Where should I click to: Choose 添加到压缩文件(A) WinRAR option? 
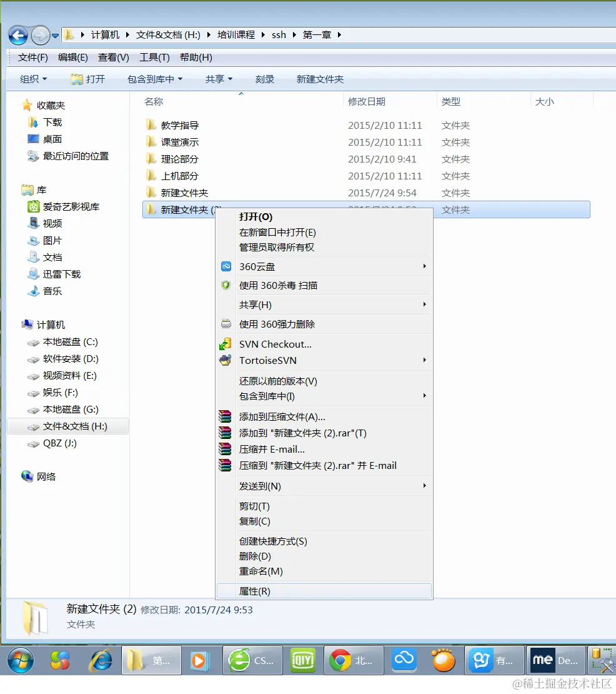[281, 415]
